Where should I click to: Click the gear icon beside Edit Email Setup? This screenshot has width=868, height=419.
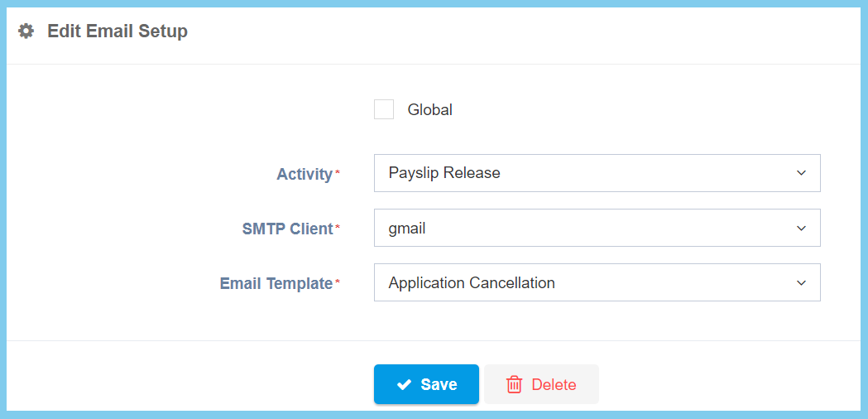pos(26,31)
